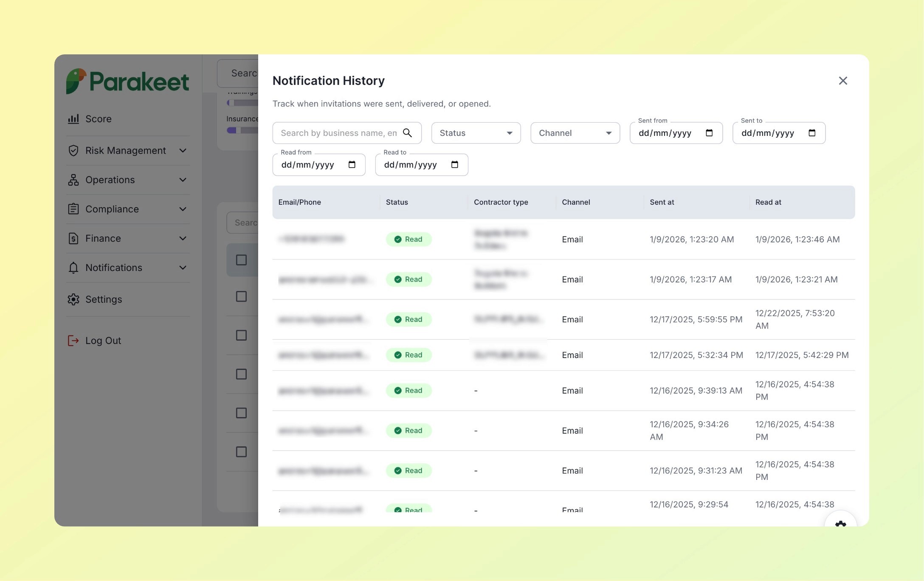Click the Parakeet bird logo
This screenshot has width=924, height=581.
pos(76,81)
